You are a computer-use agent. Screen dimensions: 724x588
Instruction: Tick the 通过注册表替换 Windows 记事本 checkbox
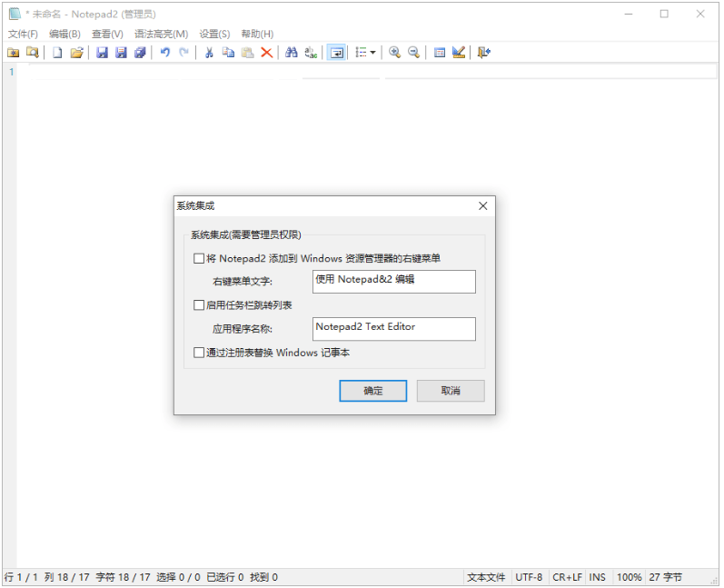[200, 353]
